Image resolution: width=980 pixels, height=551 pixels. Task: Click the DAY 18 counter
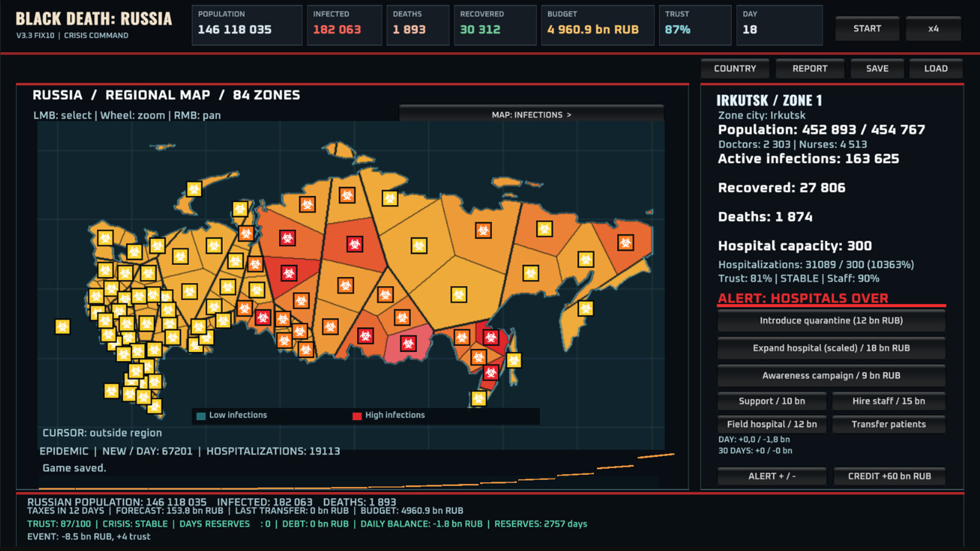point(779,25)
